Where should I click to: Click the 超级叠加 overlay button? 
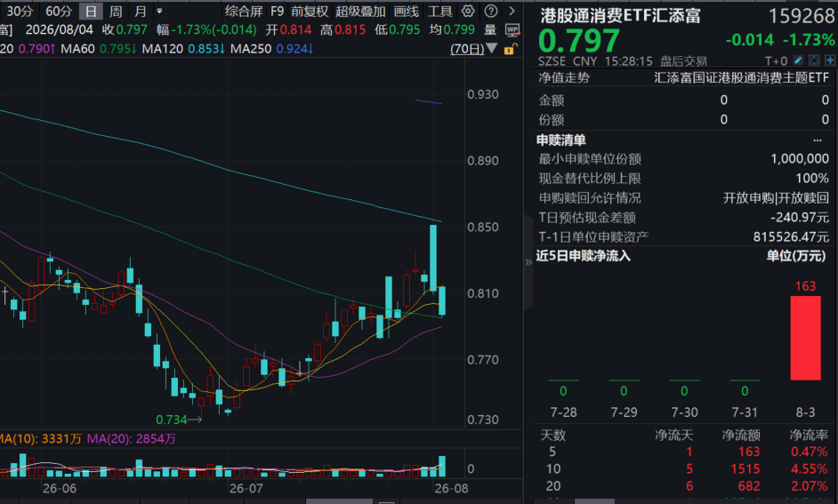pos(360,12)
